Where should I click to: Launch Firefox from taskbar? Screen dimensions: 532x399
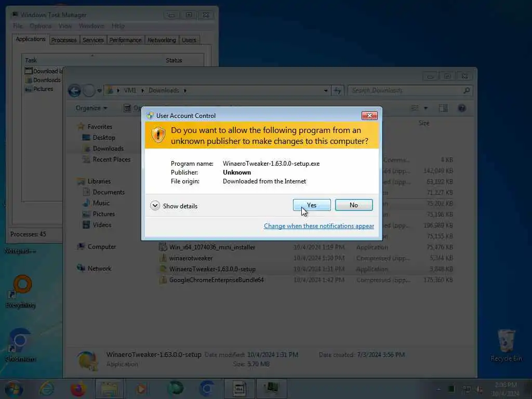[x=78, y=389]
